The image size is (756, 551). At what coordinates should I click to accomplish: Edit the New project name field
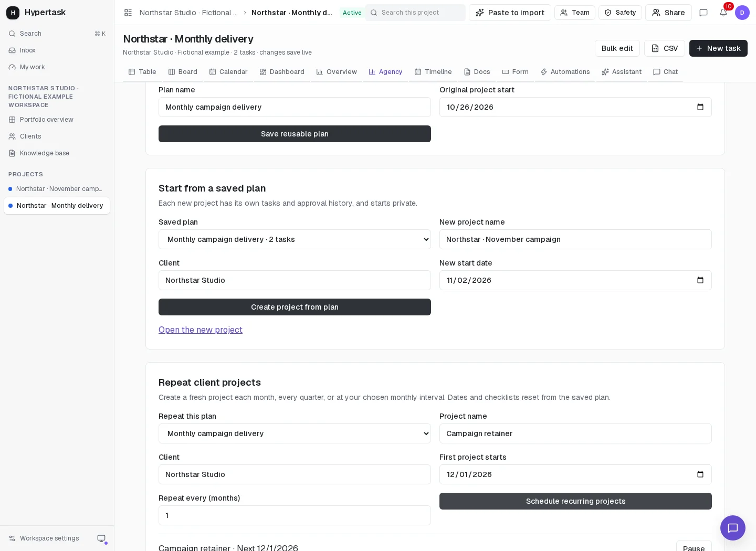click(575, 239)
